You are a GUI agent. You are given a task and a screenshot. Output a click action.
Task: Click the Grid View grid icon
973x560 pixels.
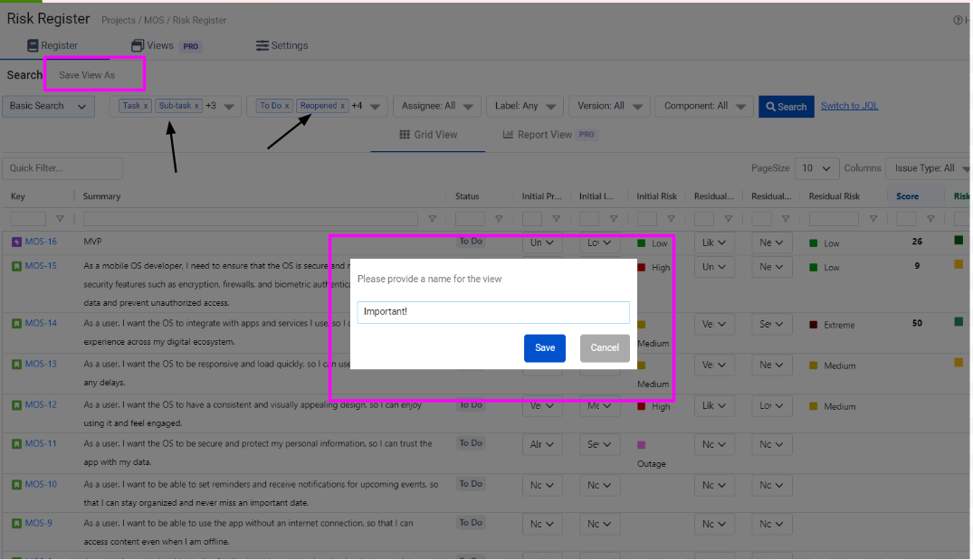click(x=405, y=135)
